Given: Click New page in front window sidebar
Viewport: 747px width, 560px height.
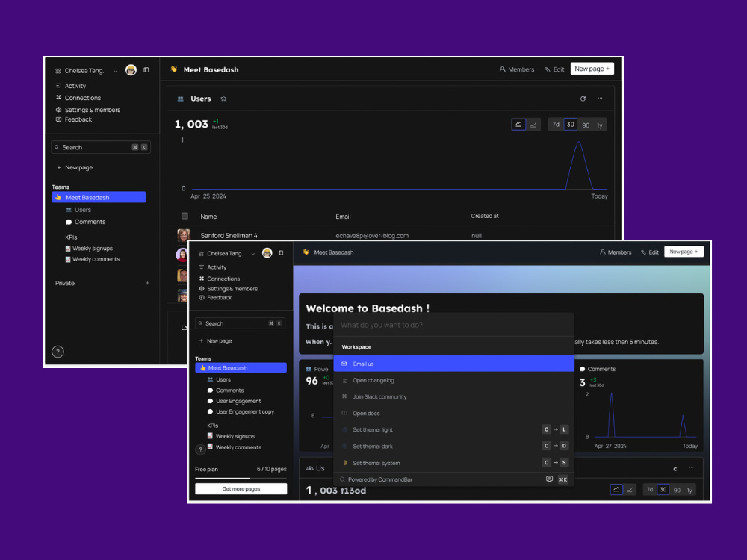Looking at the screenshot, I should coord(215,341).
